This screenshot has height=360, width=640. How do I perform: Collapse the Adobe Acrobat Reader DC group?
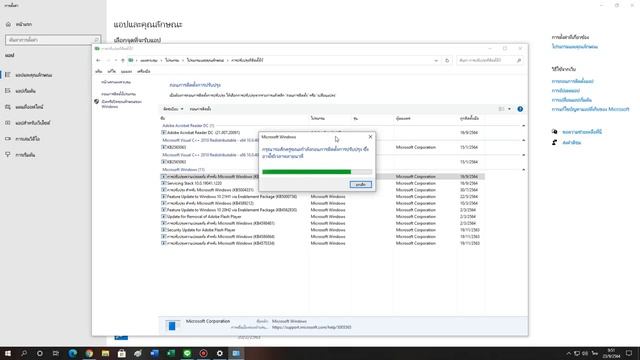click(523, 126)
